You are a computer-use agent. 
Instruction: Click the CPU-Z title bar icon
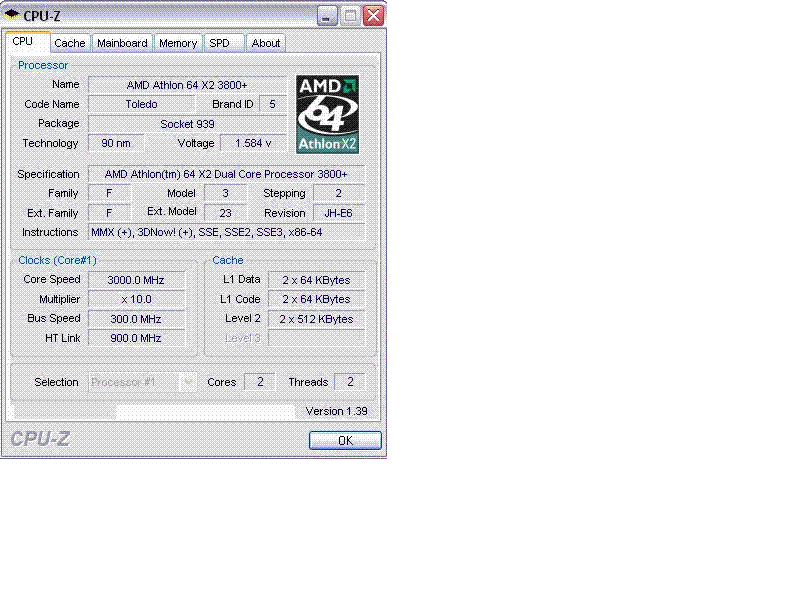tap(12, 15)
